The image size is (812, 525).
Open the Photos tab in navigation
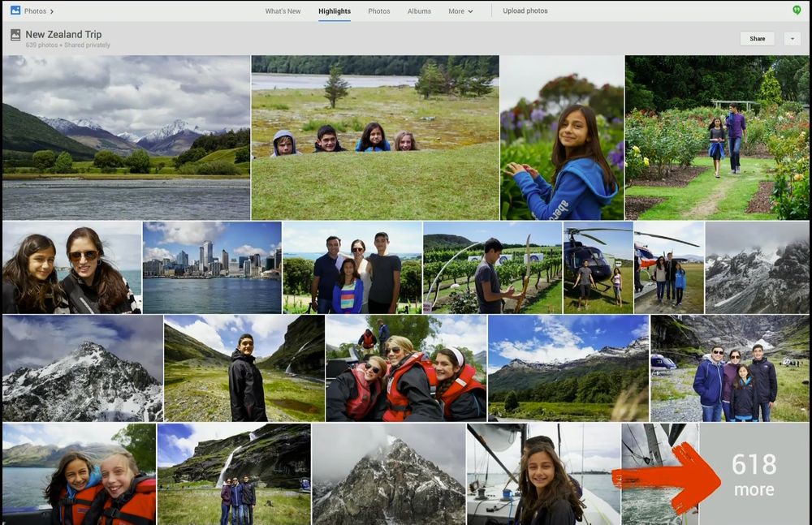(379, 11)
